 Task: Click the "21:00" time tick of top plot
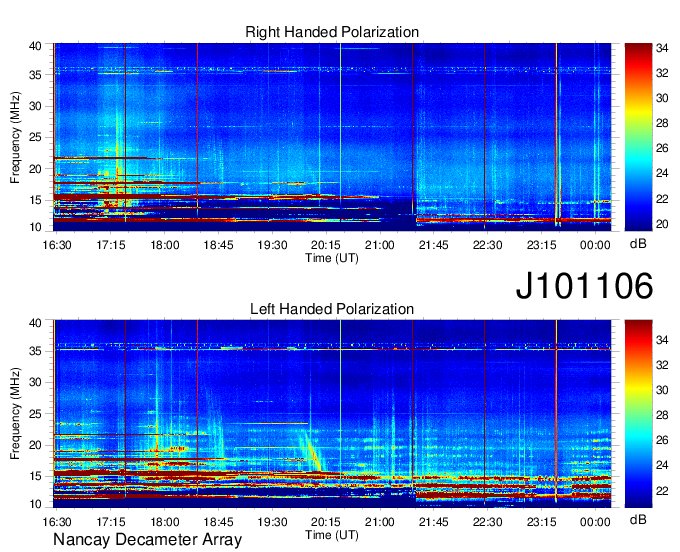pyautogui.click(x=380, y=245)
